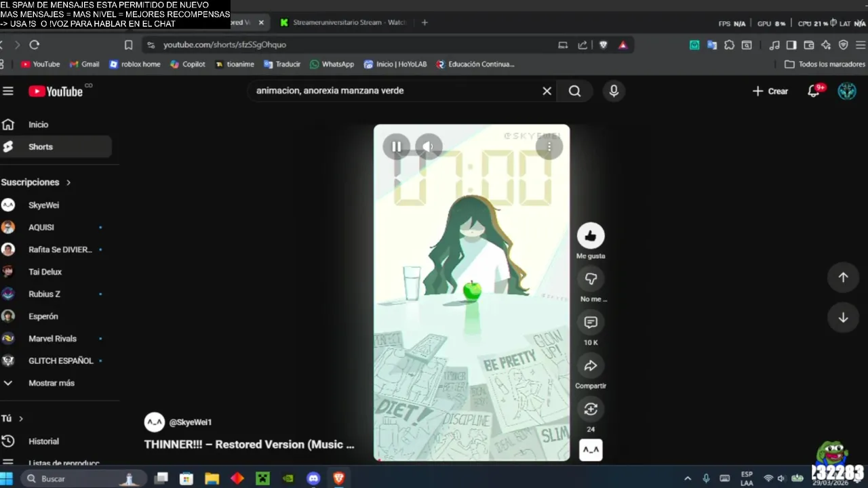Open the comments with 10 K
The height and width of the screenshot is (488, 868).
[x=591, y=322]
